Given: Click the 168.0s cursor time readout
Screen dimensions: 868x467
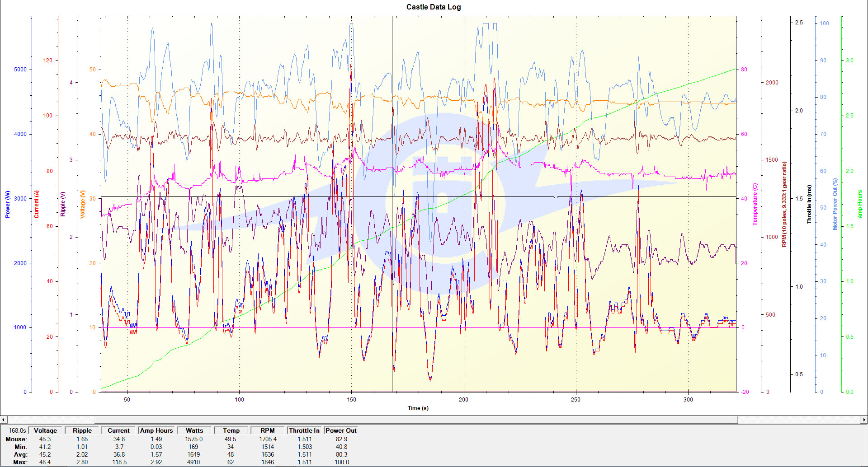Looking at the screenshot, I should [17, 430].
